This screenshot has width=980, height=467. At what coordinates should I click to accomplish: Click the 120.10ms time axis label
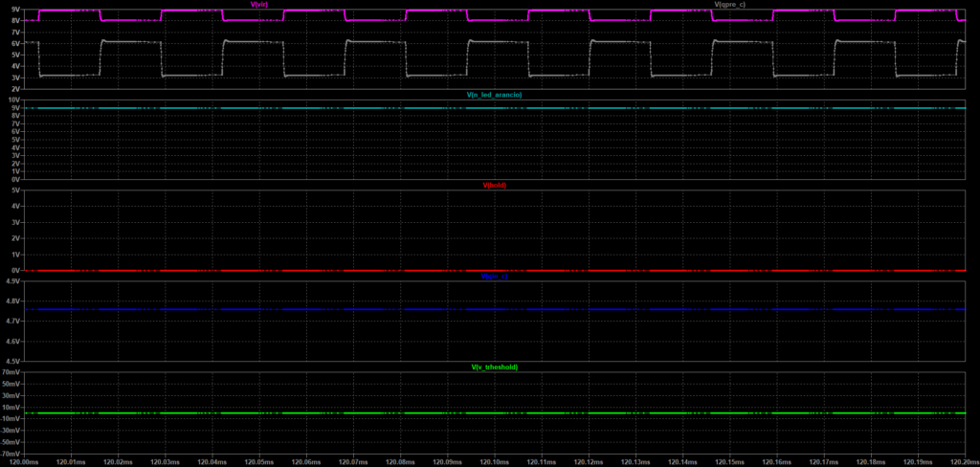click(x=495, y=462)
